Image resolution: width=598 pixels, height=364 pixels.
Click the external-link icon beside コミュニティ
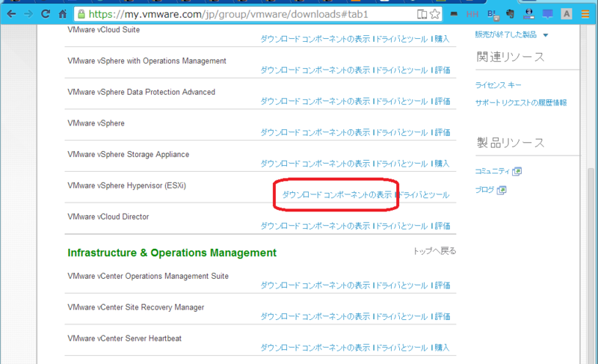tap(517, 171)
